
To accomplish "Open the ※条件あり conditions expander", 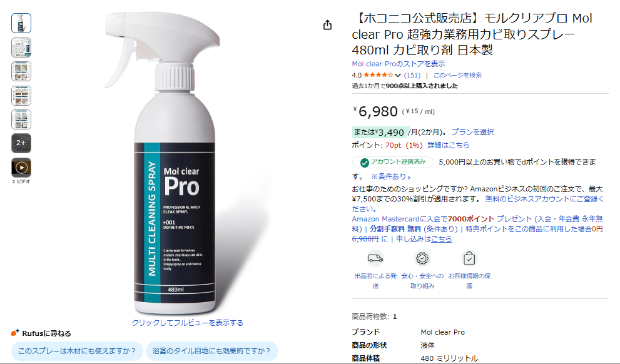I will pos(390,176).
